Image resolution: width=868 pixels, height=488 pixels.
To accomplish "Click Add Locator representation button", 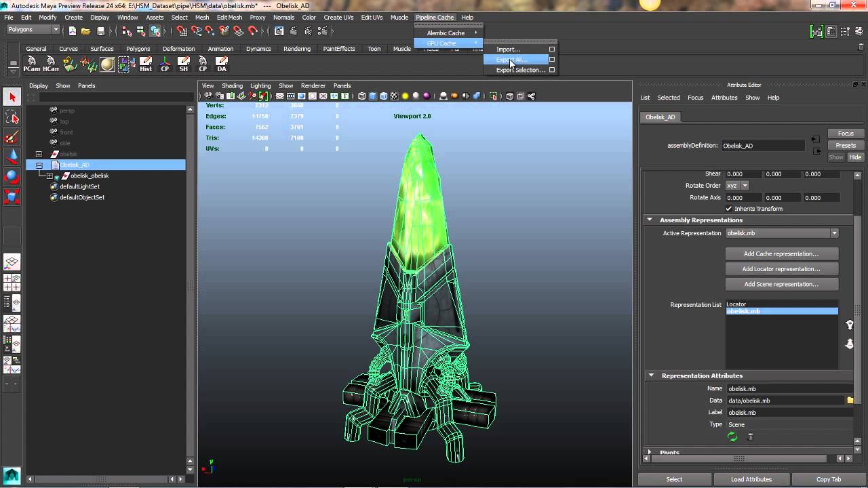I will coord(781,269).
